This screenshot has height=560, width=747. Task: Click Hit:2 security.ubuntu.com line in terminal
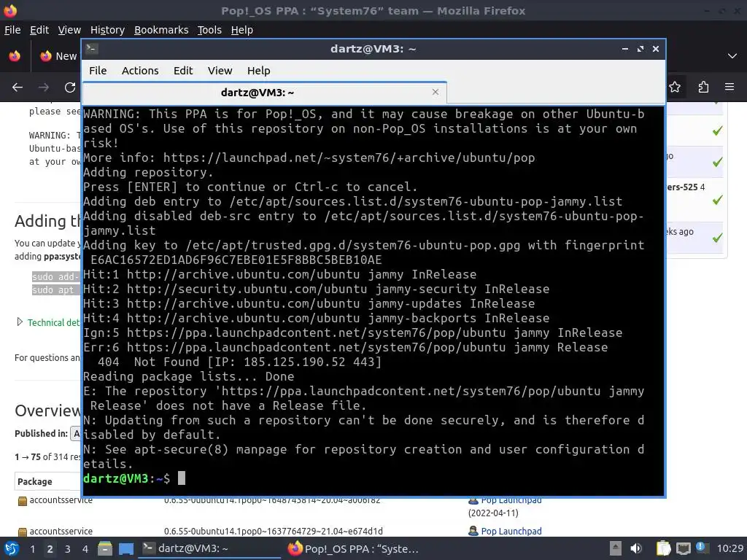click(317, 289)
